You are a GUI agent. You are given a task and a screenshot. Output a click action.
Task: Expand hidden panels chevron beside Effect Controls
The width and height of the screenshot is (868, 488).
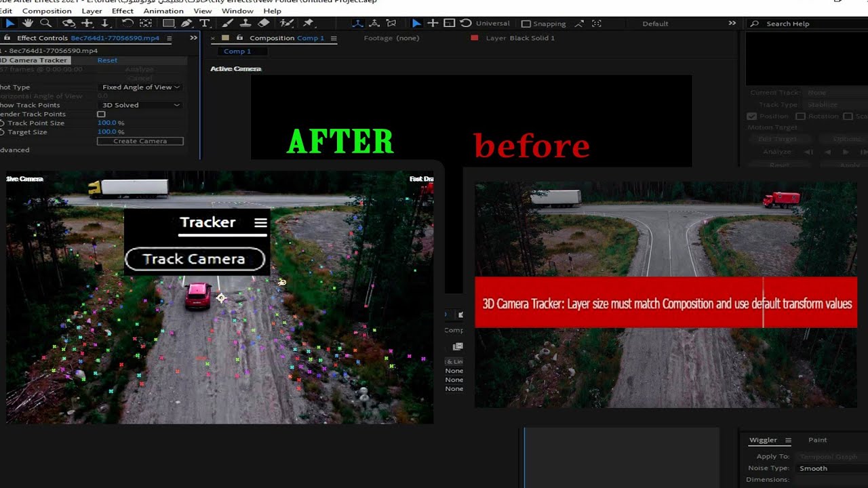click(193, 38)
